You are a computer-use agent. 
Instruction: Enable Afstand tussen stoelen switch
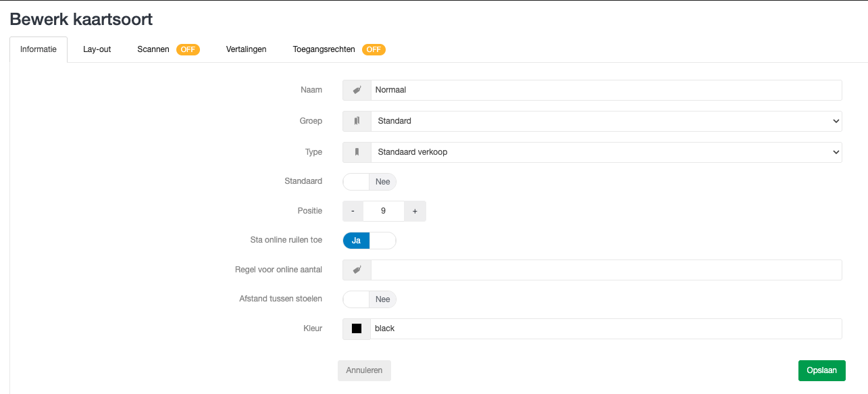pyautogui.click(x=369, y=299)
